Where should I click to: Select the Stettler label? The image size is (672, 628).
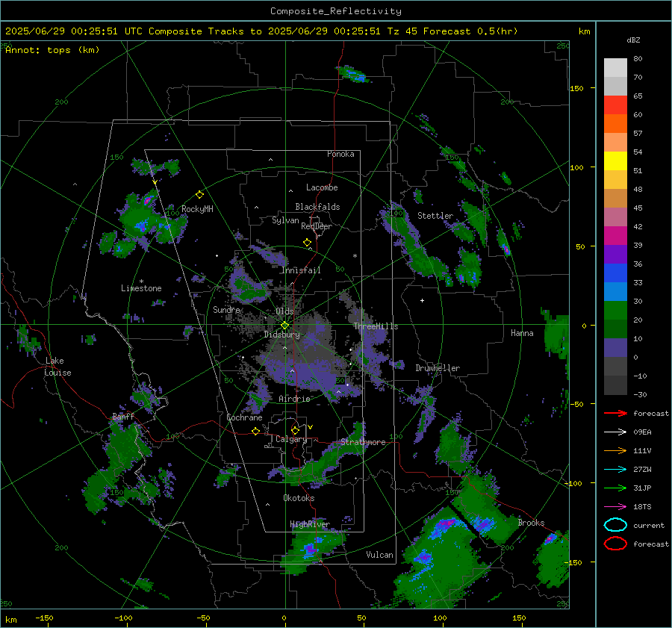point(435,216)
